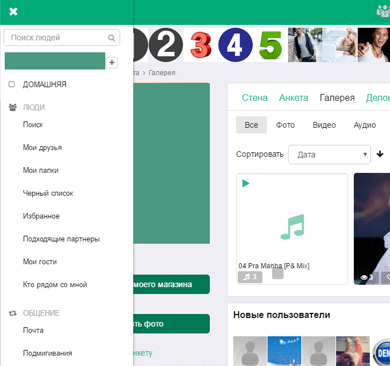Image resolution: width=390 pixels, height=366 pixels.
Task: Click the red number 3 image
Action: (201, 45)
